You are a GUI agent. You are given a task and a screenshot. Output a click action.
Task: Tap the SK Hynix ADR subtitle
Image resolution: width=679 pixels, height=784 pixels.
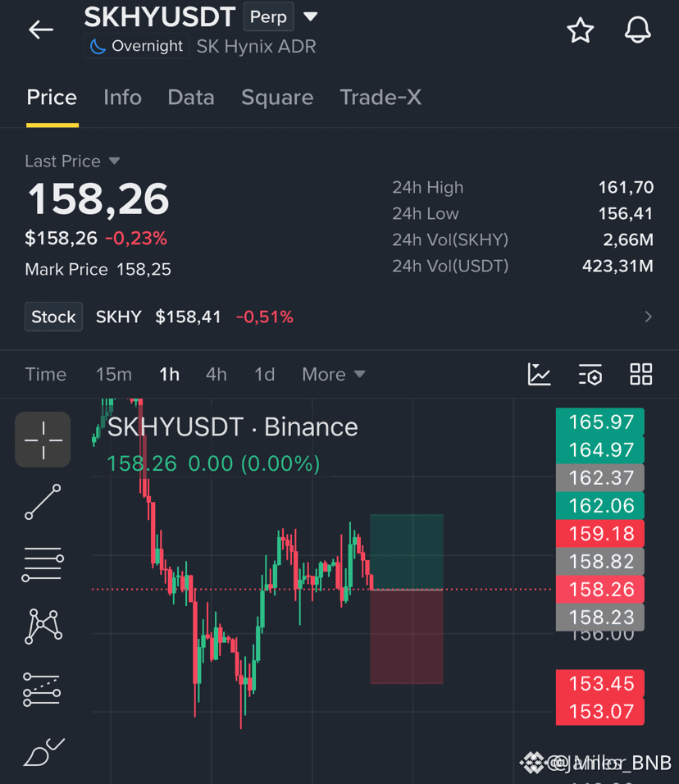click(256, 47)
